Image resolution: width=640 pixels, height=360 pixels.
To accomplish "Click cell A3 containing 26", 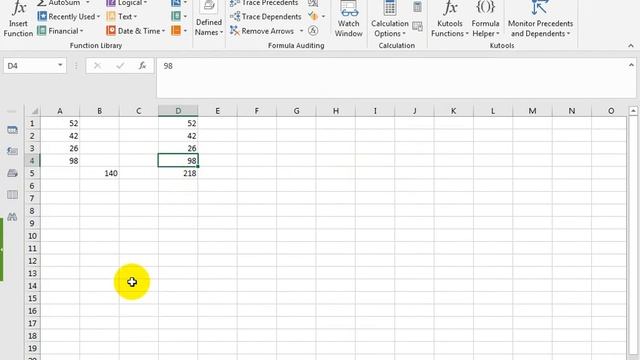I will pos(60,148).
